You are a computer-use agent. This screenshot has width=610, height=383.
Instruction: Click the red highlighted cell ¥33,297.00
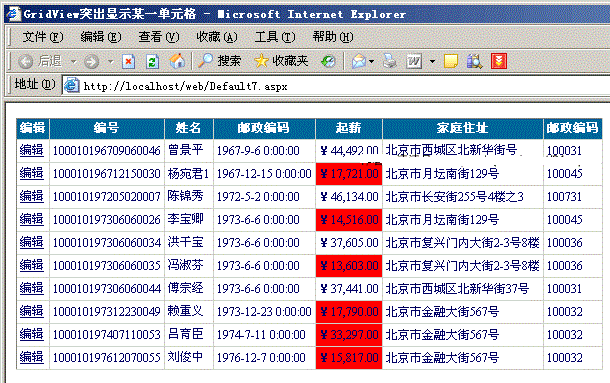(x=349, y=334)
